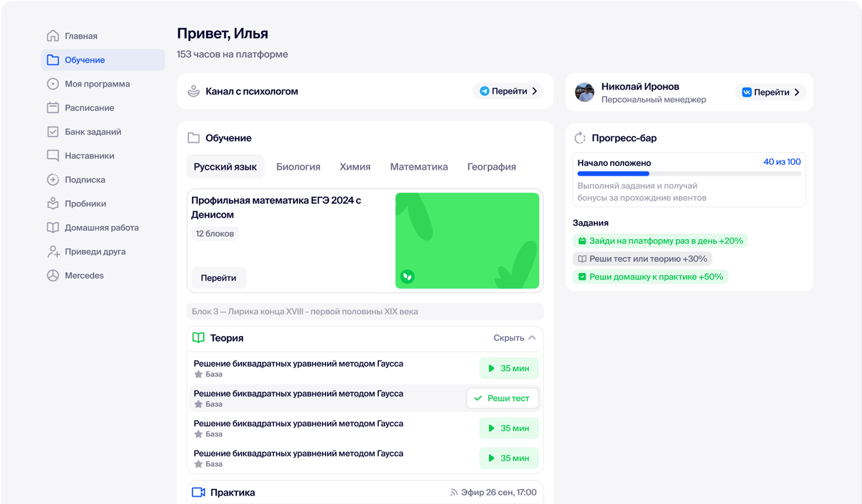862x504 pixels.
Task: Click the Эфир 26 сен, 17:00 label
Action: pyautogui.click(x=498, y=492)
